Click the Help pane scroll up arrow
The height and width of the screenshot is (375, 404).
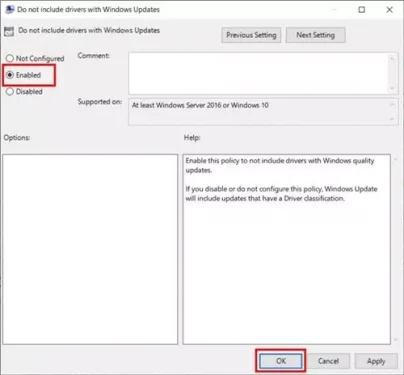click(396, 160)
